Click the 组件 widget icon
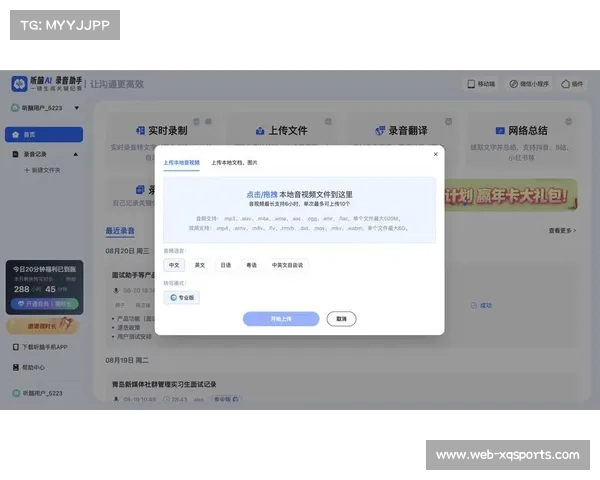The height and width of the screenshot is (480, 600). tap(565, 84)
